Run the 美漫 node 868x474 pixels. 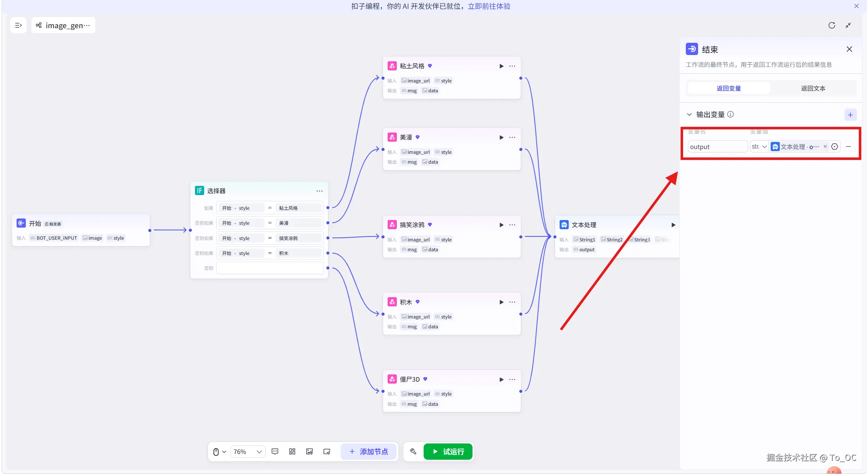501,138
